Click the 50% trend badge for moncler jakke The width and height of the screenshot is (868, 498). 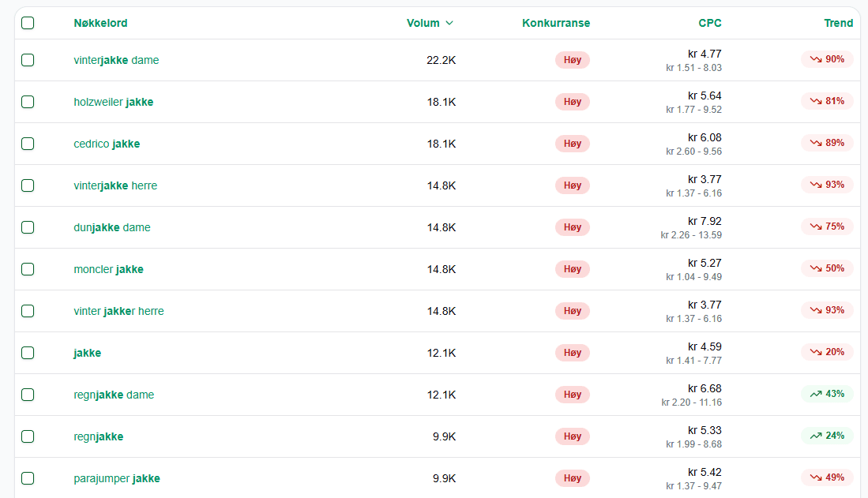[827, 268]
